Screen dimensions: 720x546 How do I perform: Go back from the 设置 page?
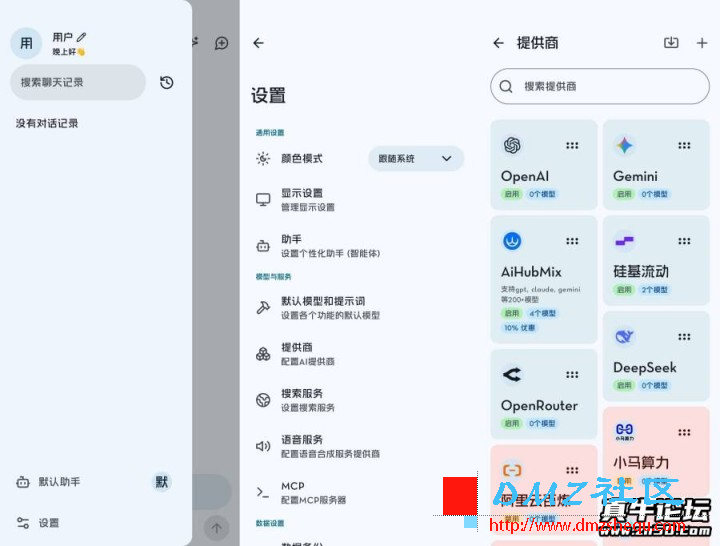click(258, 43)
